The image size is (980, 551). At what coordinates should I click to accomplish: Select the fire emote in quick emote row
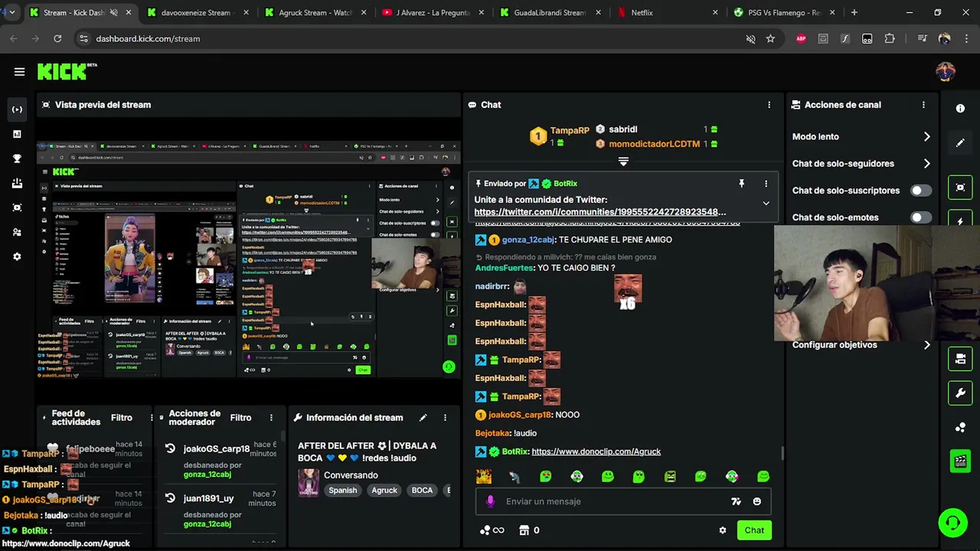click(x=484, y=477)
